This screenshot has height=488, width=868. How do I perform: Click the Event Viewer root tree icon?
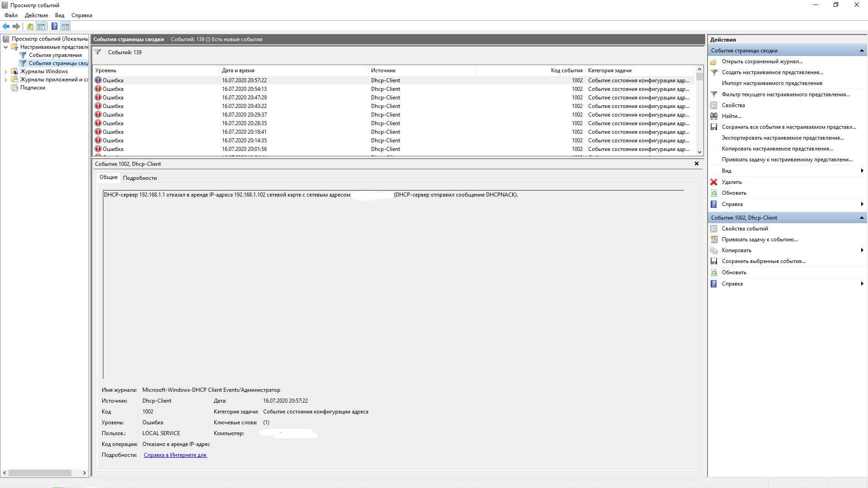point(6,39)
